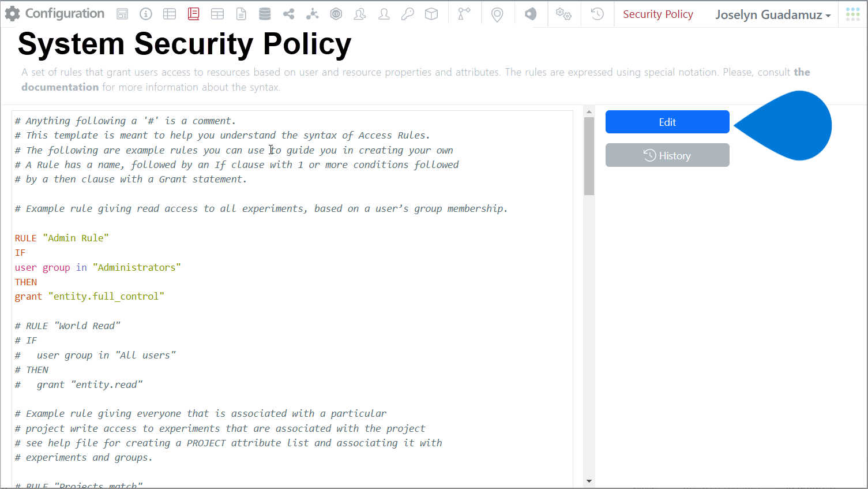This screenshot has width=868, height=489.
Task: Click scrollbar down arrow of policy editor
Action: (x=589, y=480)
